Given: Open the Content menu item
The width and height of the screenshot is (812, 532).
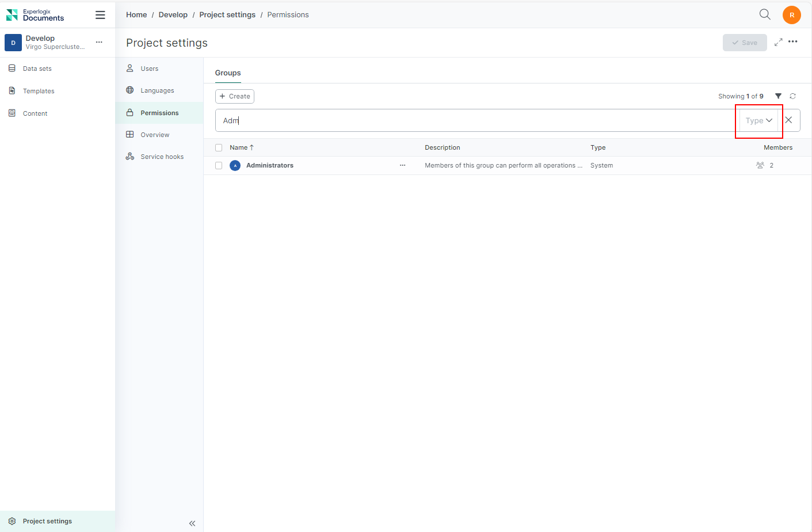Looking at the screenshot, I should coord(58,113).
